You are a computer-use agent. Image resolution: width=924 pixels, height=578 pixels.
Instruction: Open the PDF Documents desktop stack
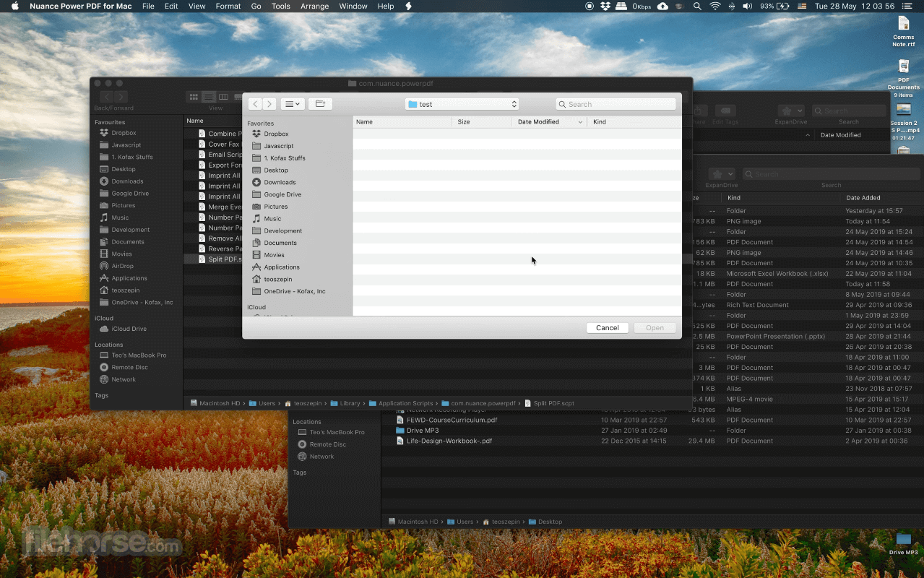coord(903,78)
